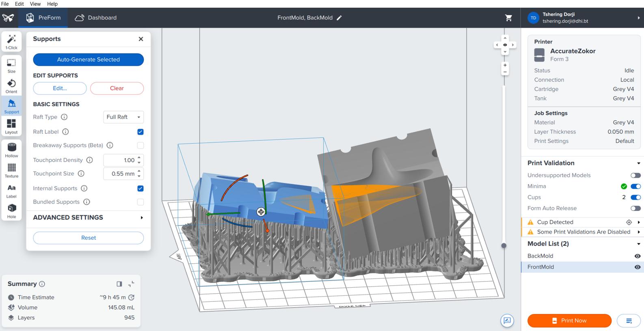Open the Orient tool
Viewport: 644px width, 331px height.
click(11, 86)
